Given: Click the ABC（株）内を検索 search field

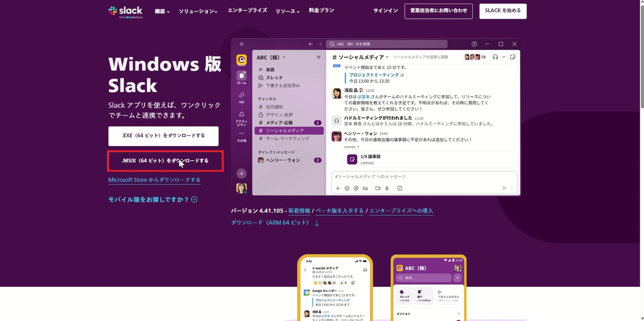Looking at the screenshot, I should [x=387, y=44].
